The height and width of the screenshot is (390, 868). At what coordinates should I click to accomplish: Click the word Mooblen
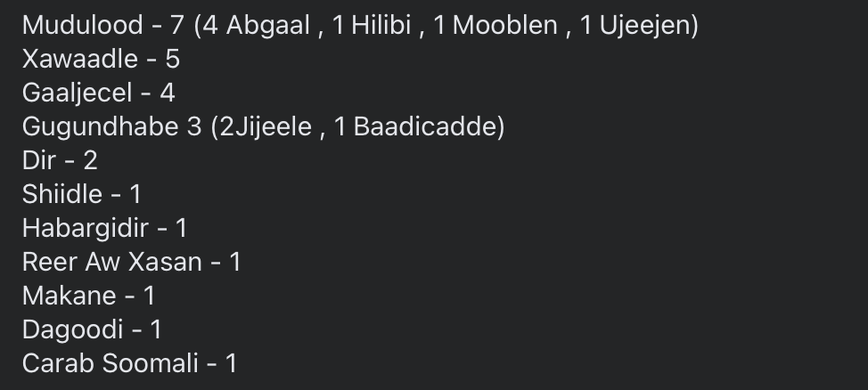tap(505, 25)
